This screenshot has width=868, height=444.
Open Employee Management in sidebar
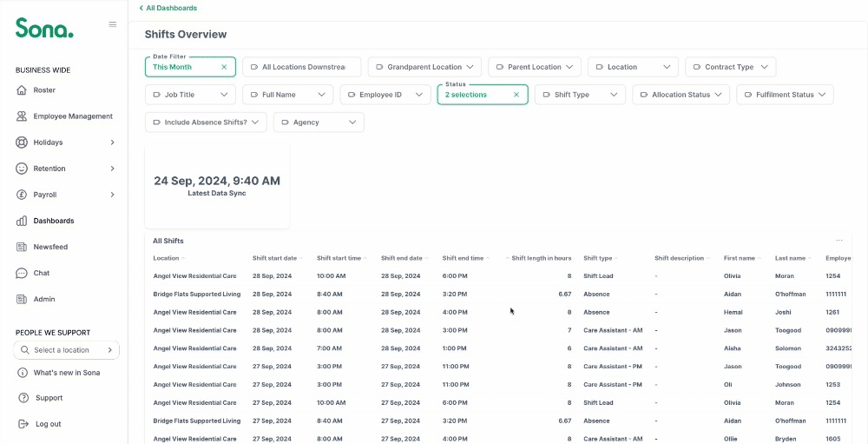[x=73, y=116]
